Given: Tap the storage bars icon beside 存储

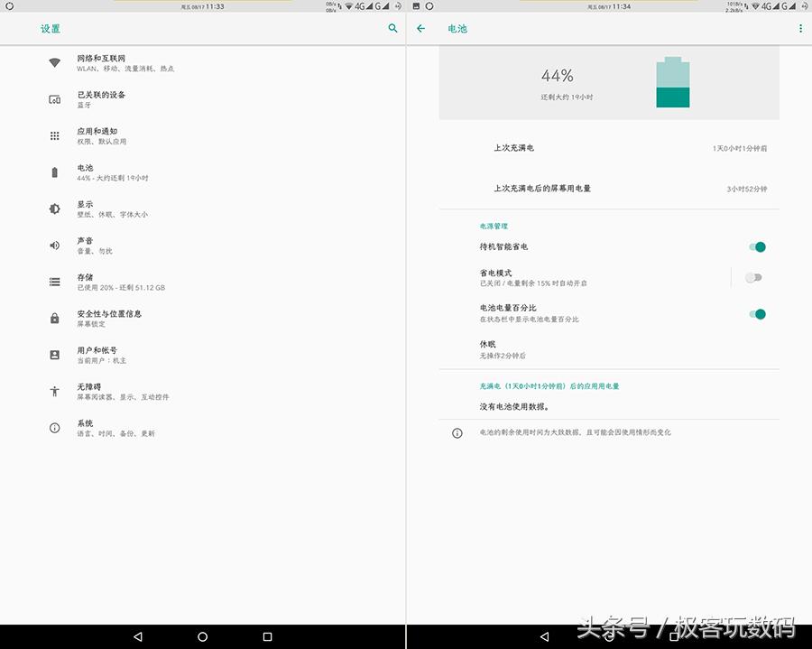Looking at the screenshot, I should click(x=54, y=282).
